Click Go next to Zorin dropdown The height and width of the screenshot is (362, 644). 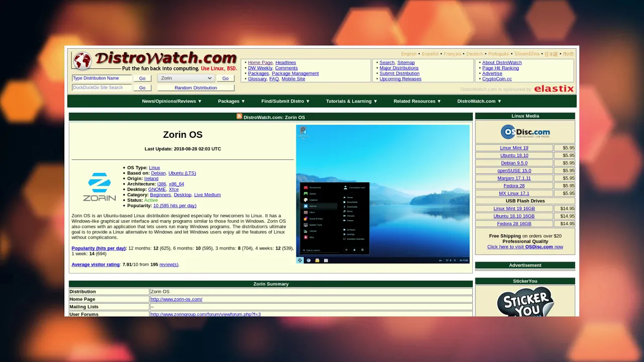225,78
